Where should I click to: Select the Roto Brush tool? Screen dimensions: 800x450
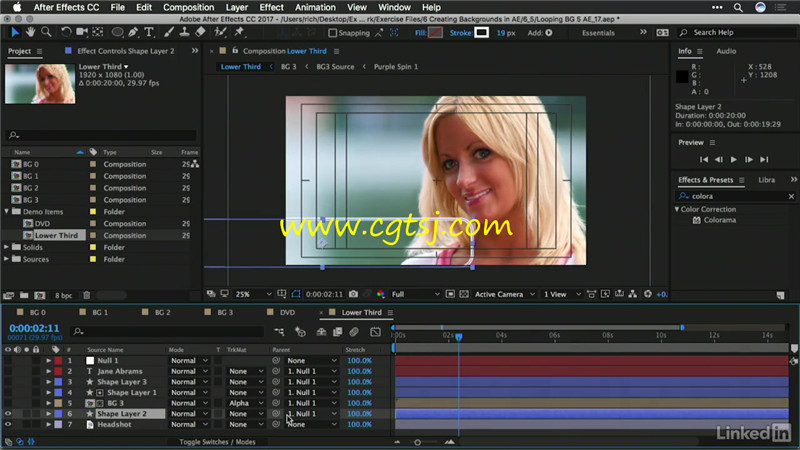220,32
